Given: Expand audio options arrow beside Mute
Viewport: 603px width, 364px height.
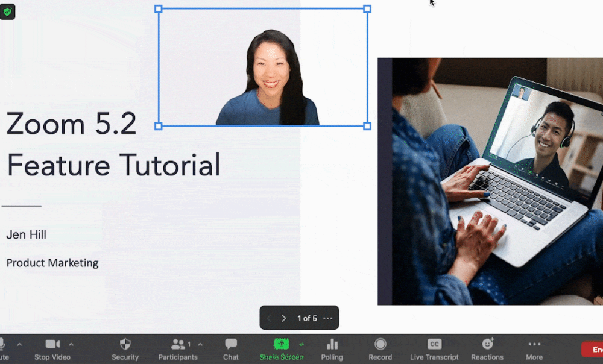Looking at the screenshot, I should (x=19, y=344).
